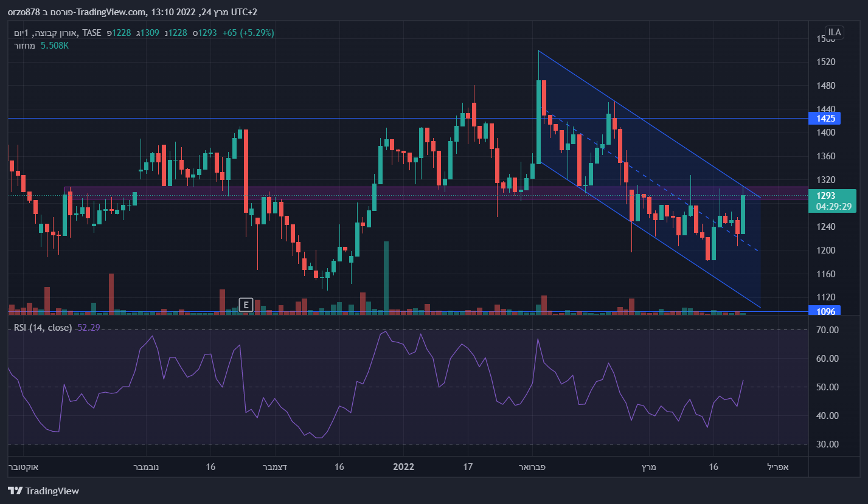Viewport: 868px width, 504px height.
Task: Click the 1200 label on price axis
Action: pos(825,250)
